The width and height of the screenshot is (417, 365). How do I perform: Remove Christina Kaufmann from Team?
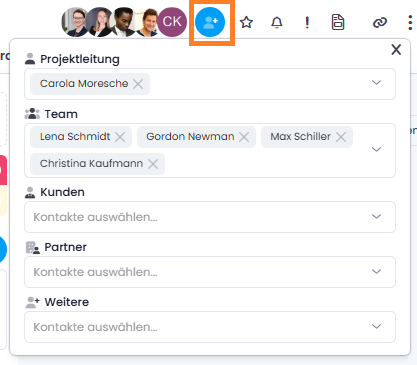pos(153,164)
